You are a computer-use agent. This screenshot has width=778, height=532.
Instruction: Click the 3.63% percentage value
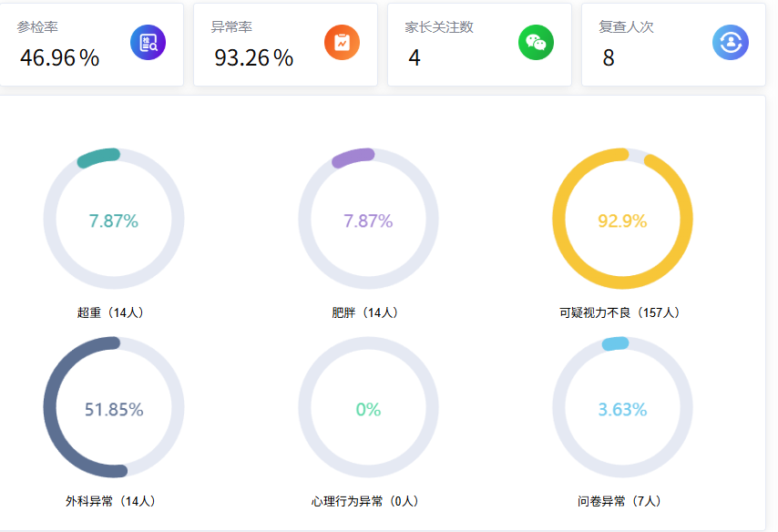click(x=623, y=409)
